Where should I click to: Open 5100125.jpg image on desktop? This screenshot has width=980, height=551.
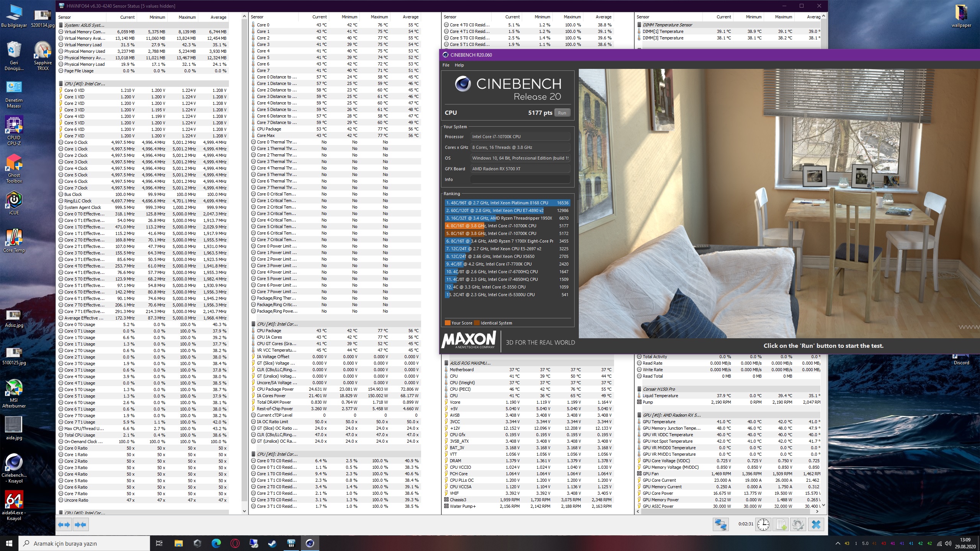(14, 356)
